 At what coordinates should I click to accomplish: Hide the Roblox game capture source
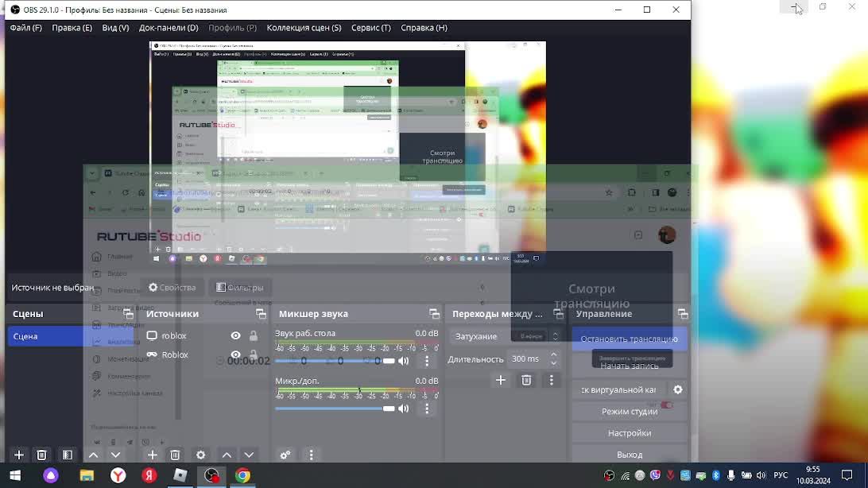pyautogui.click(x=235, y=354)
